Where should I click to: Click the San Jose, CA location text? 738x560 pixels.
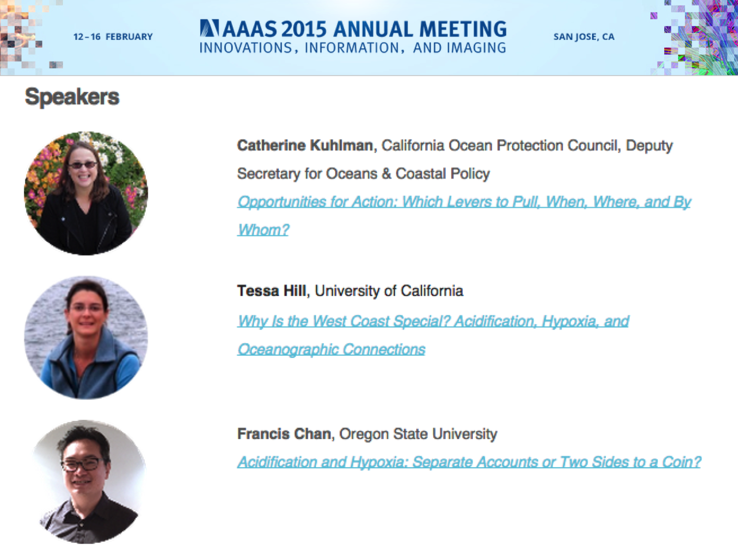tap(584, 37)
